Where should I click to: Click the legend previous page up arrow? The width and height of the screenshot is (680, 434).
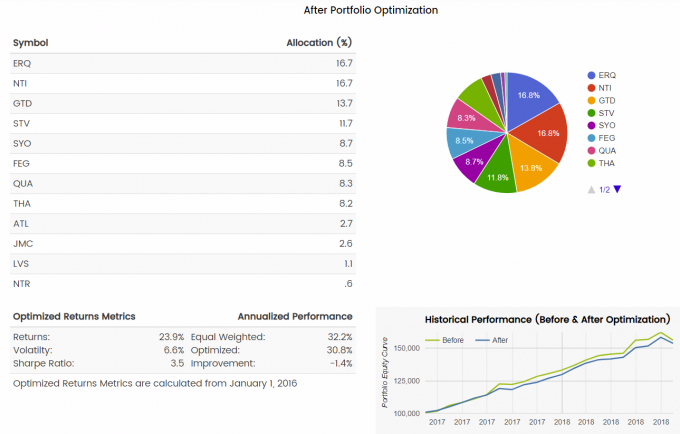pos(591,189)
